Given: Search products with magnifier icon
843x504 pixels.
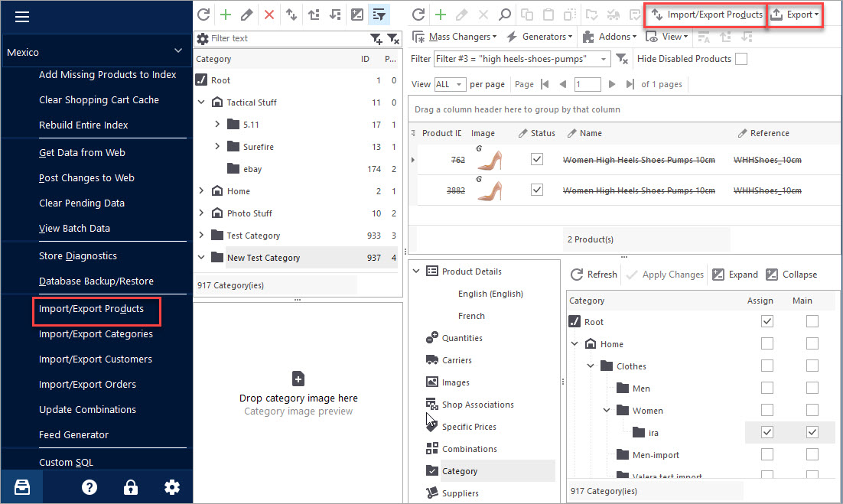Looking at the screenshot, I should click(504, 15).
